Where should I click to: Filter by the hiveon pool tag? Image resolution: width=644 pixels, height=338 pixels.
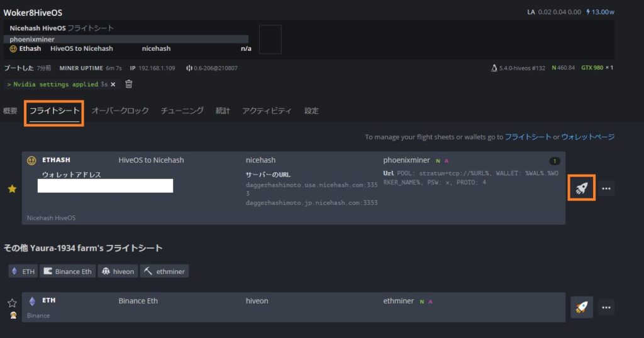pyautogui.click(x=118, y=271)
